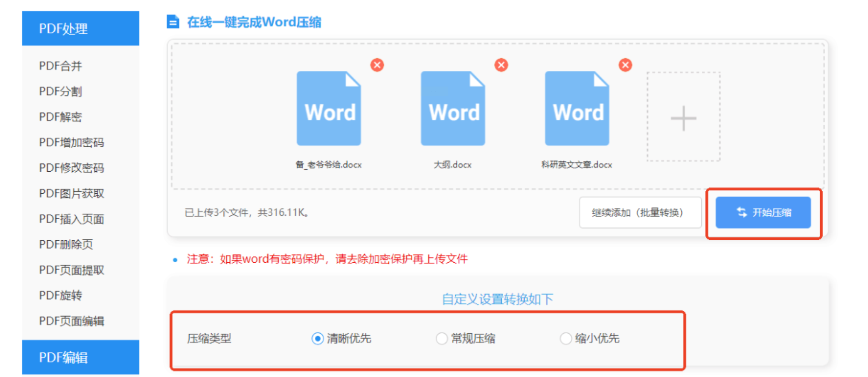Expand the PDF编辑 sidebar section
The width and height of the screenshot is (868, 377).
[80, 357]
